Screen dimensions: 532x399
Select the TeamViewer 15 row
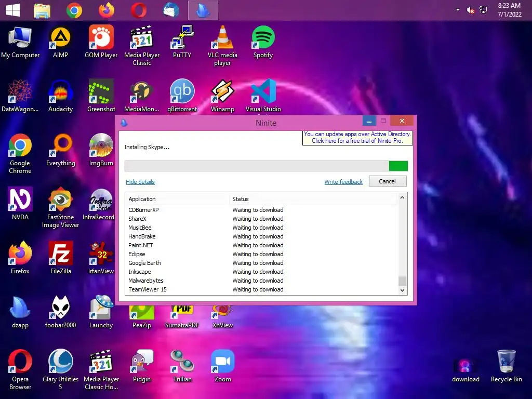pyautogui.click(x=262, y=289)
